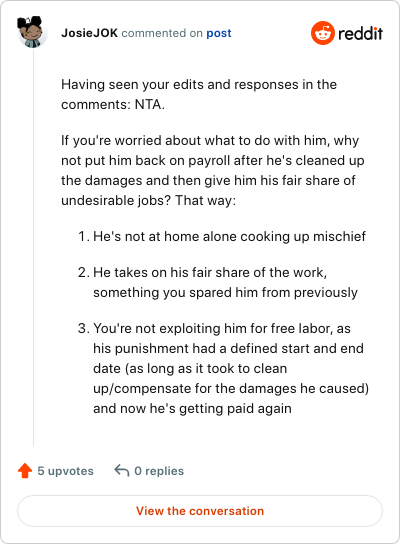Select the '5 upvotes' count label
Screen dimensions: 400x544
(x=66, y=471)
